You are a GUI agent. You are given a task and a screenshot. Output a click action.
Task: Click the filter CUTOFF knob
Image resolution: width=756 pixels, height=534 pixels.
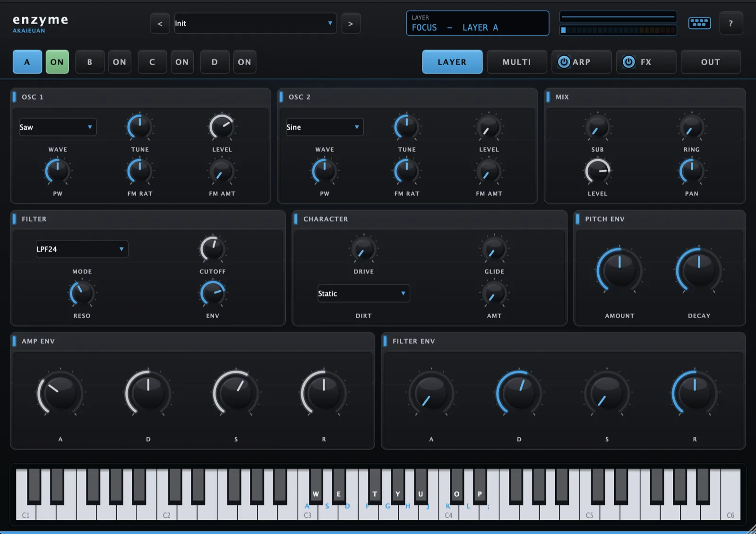coord(213,249)
